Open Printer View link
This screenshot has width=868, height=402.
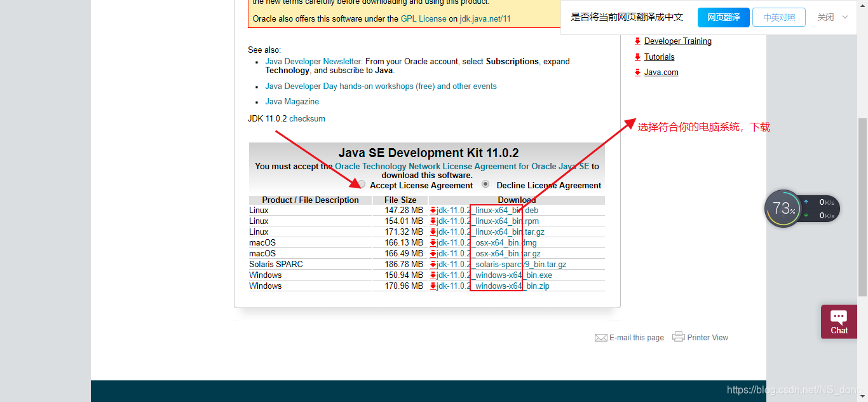click(x=707, y=338)
